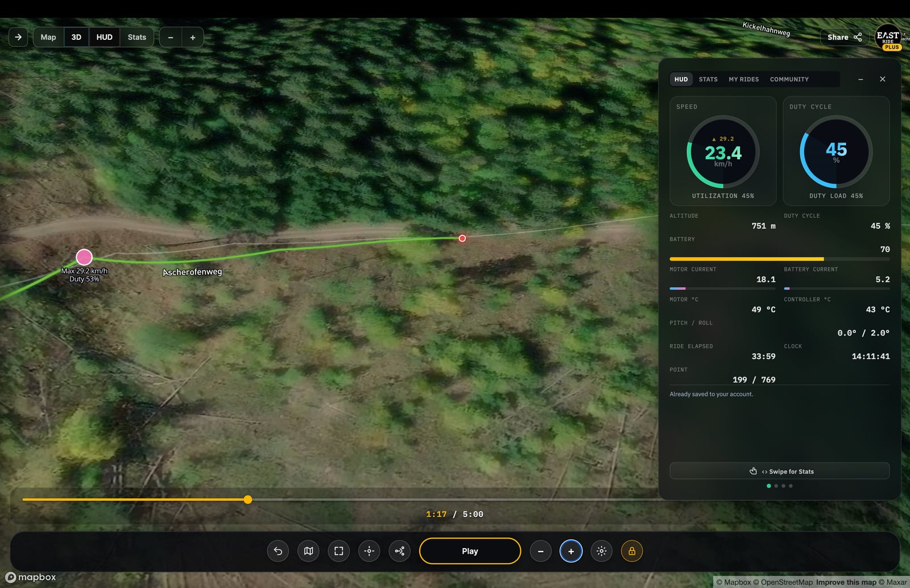Click the motor current bar
Viewport: 910px width, 588px height.
click(722, 288)
